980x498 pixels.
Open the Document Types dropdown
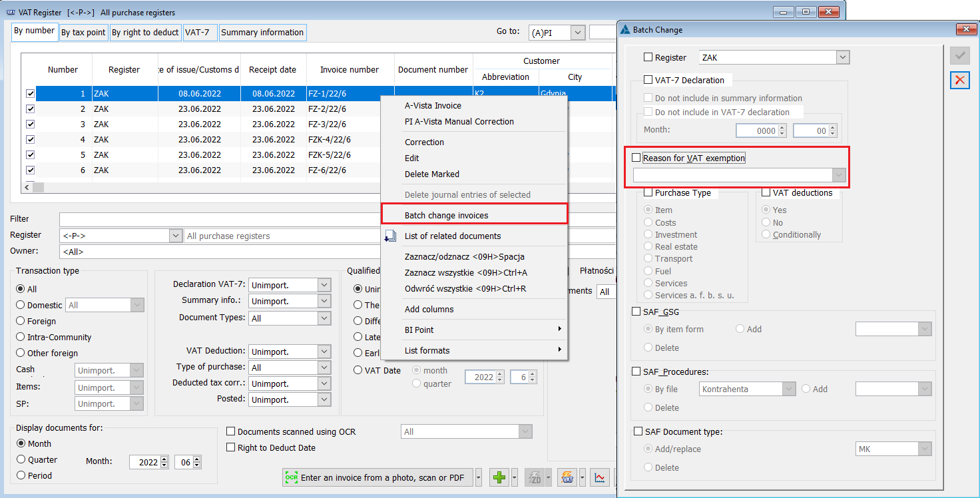324,318
